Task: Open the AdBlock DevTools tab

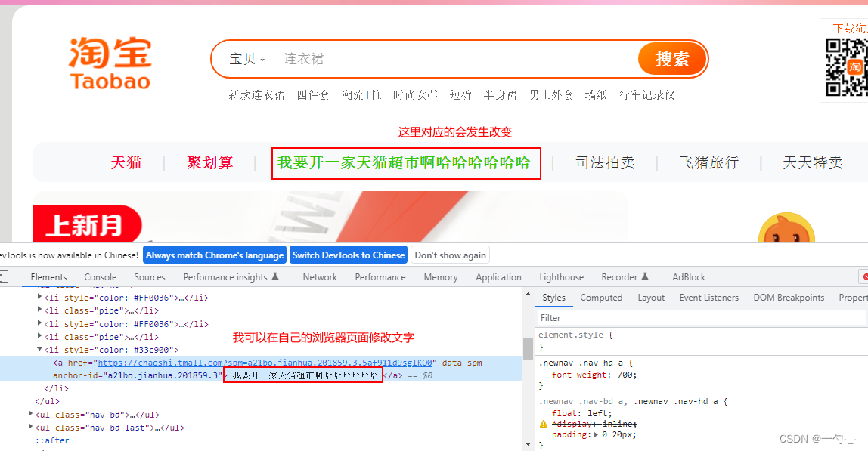Action: (x=689, y=277)
